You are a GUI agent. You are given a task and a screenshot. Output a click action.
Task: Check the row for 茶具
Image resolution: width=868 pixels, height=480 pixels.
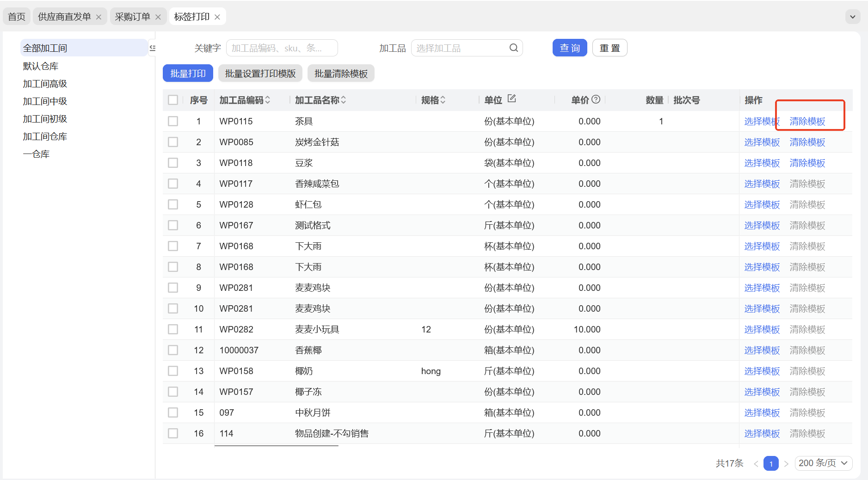pos(173,121)
